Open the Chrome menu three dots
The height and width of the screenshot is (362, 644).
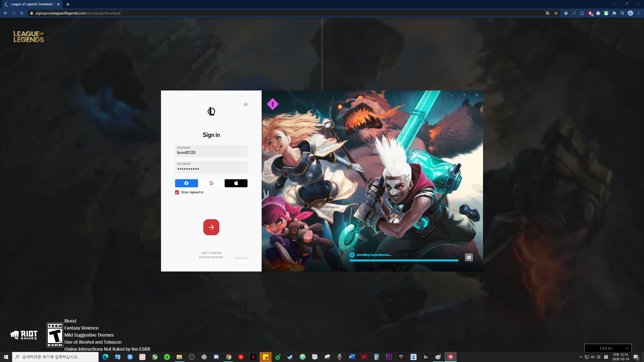[x=638, y=13]
